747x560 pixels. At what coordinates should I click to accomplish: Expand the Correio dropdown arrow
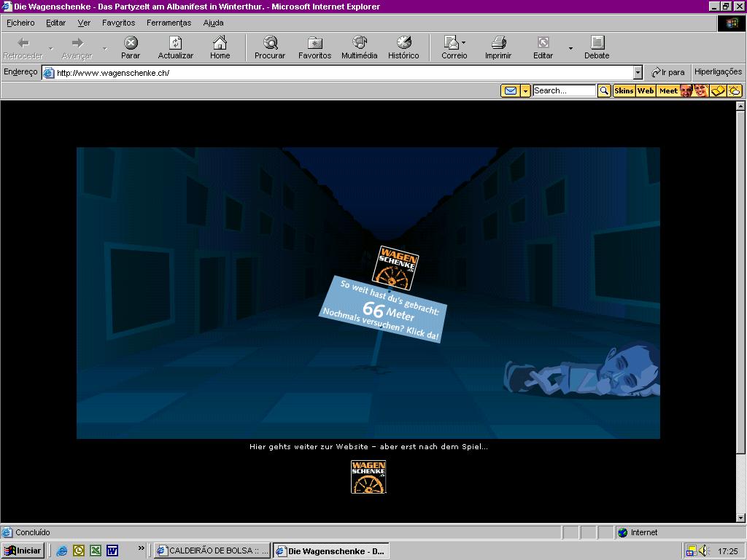tap(463, 43)
